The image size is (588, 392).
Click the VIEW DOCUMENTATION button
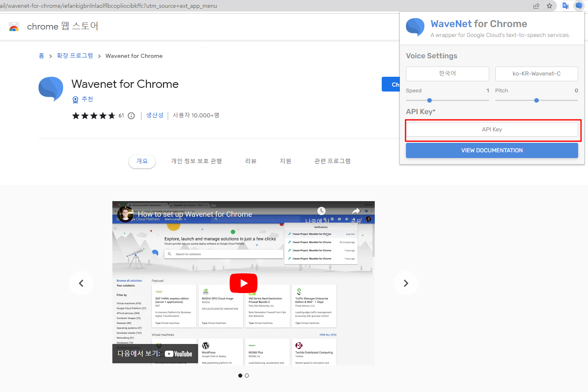492,151
